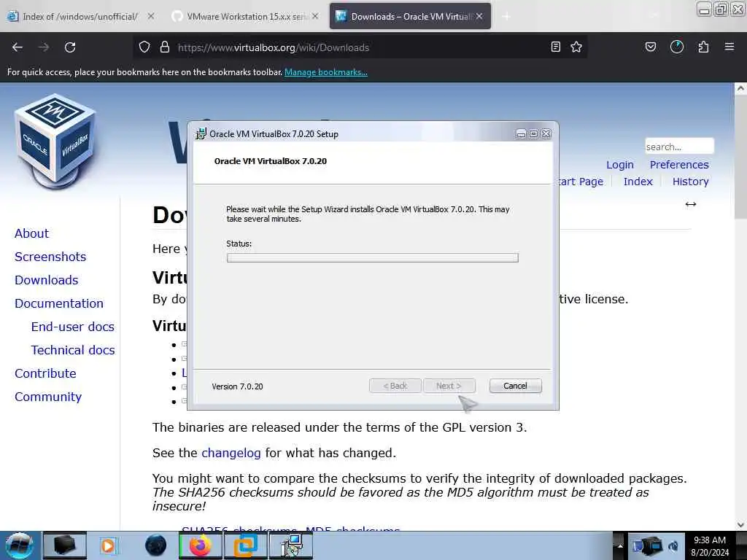Open the Documentation sidebar link
Image resolution: width=747 pixels, height=560 pixels.
59,303
